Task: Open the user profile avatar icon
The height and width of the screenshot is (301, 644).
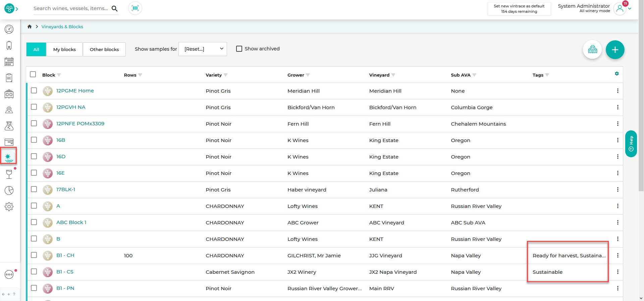Action: pyautogui.click(x=620, y=9)
